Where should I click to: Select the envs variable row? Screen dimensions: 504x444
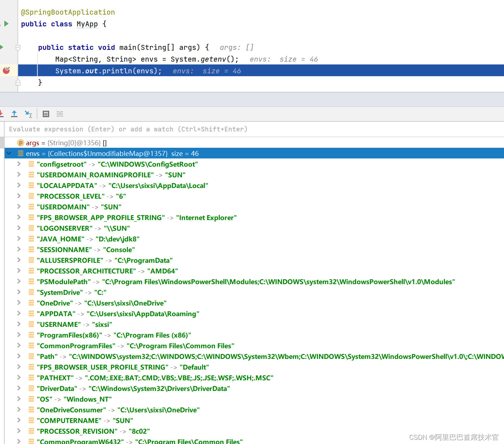(107, 153)
